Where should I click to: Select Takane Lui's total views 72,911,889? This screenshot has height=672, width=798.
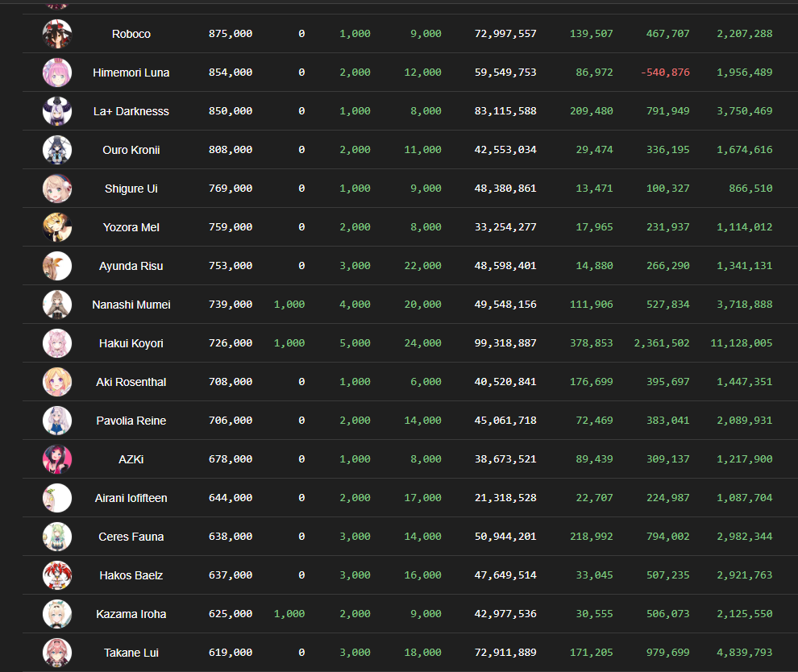505,652
